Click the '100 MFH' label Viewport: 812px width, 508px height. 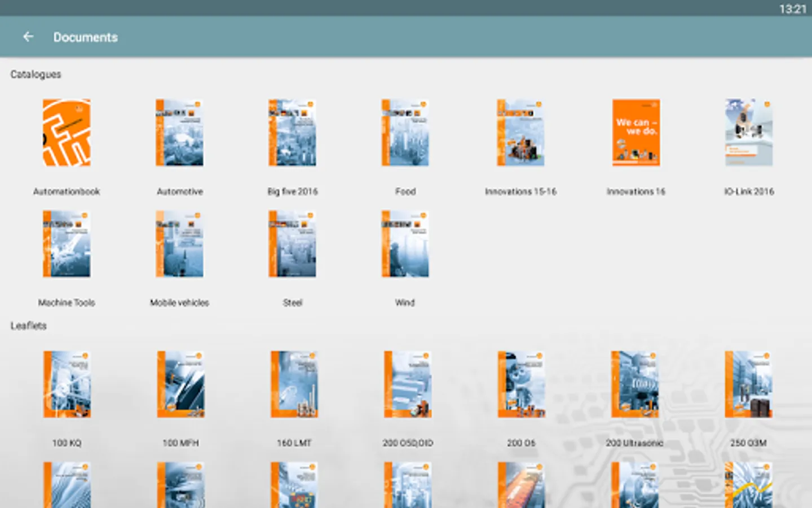tap(180, 443)
